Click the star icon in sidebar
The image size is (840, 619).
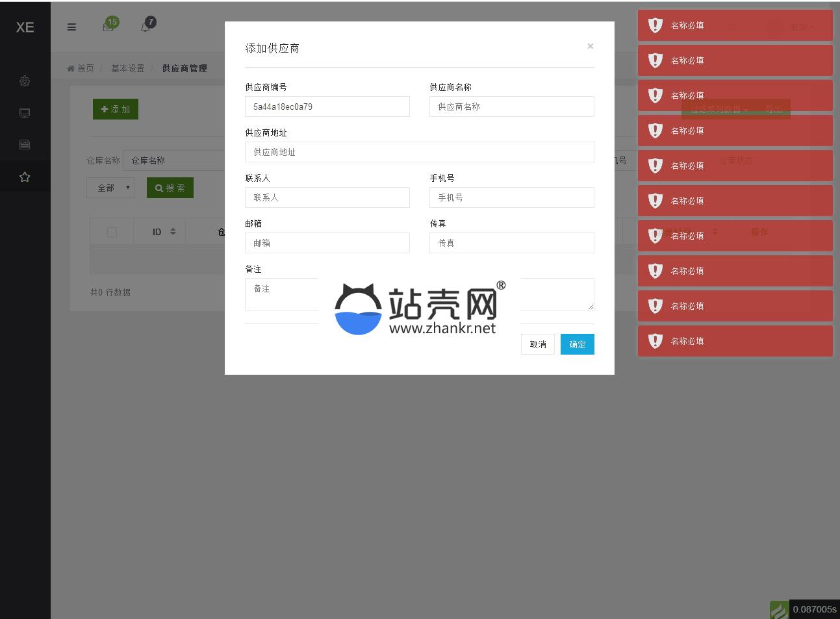pyautogui.click(x=25, y=177)
